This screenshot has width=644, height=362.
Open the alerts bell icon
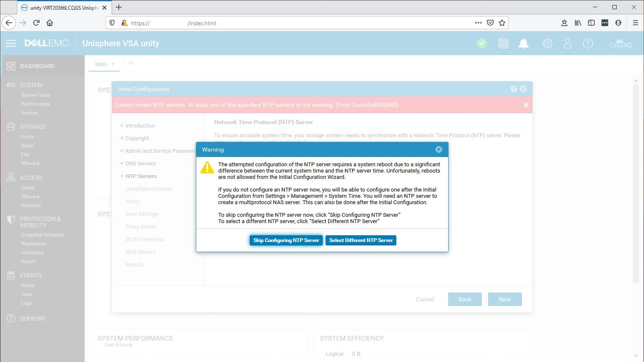point(524,43)
